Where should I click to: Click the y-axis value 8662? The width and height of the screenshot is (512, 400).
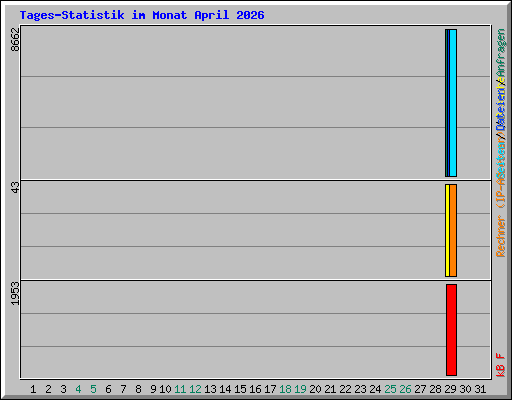tap(15, 39)
